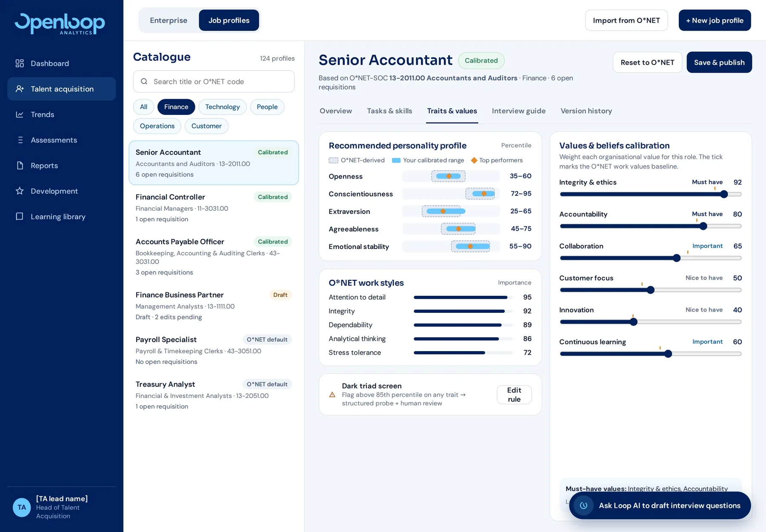Switch to the Enterprise view
This screenshot has width=766, height=532.
click(169, 20)
